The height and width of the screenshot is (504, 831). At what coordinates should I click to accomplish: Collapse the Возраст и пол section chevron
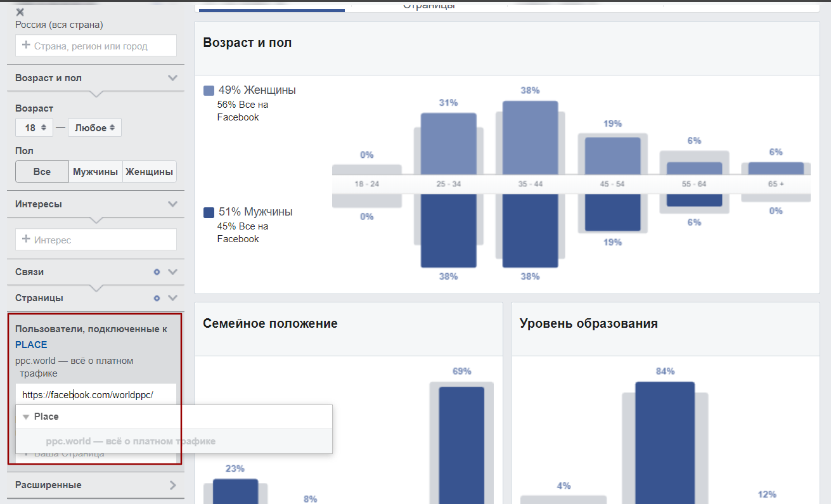(172, 78)
